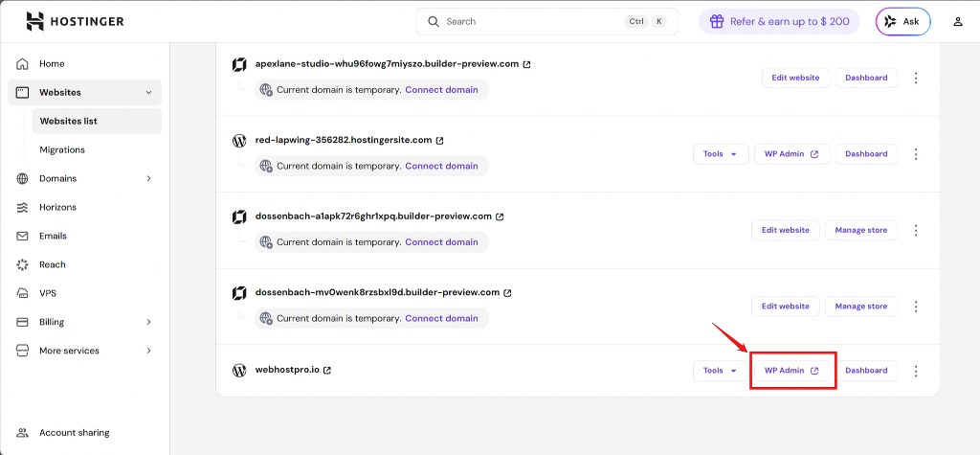980x455 pixels.
Task: Click the Hostinger logo
Action: coord(75,21)
